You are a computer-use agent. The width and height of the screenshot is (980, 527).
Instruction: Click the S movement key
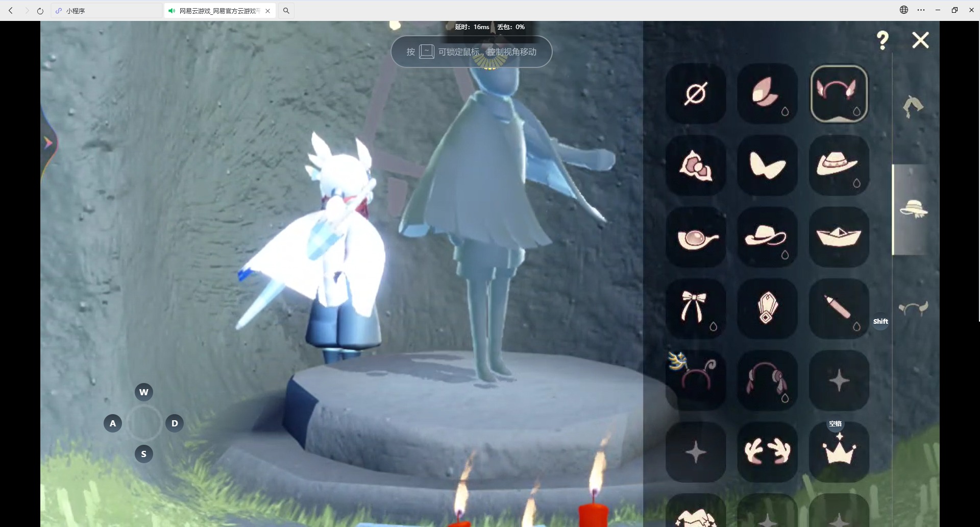(x=144, y=454)
